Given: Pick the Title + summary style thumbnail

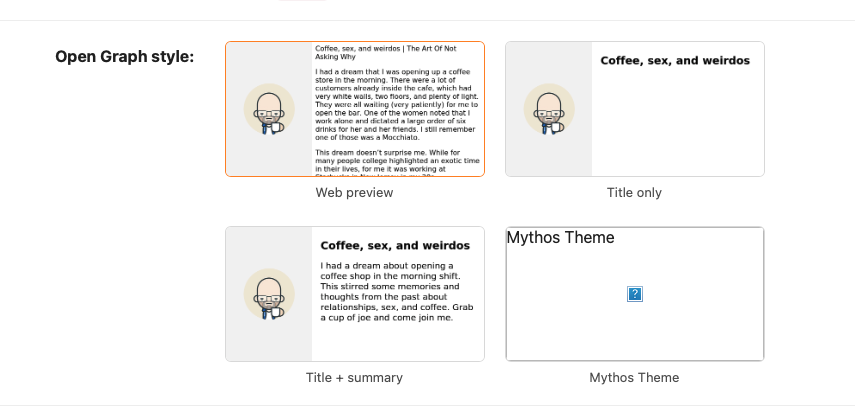Looking at the screenshot, I should pyautogui.click(x=355, y=294).
